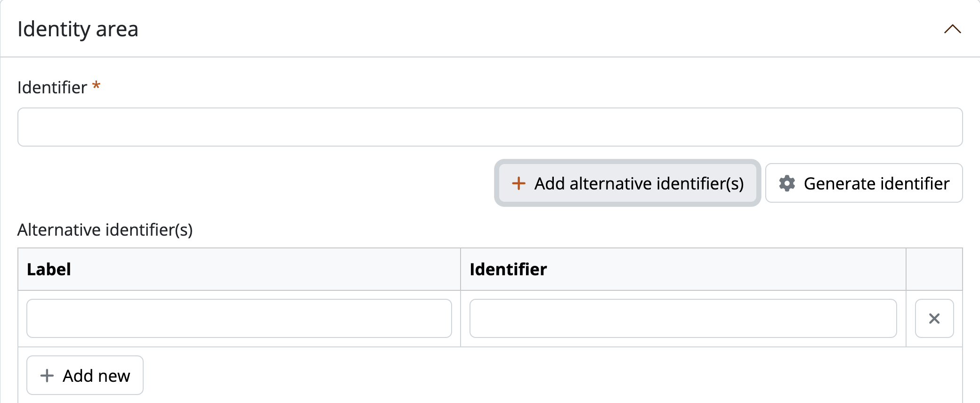Collapse the Identity area chevron arrow
The height and width of the screenshot is (403, 980).
pos(952,29)
